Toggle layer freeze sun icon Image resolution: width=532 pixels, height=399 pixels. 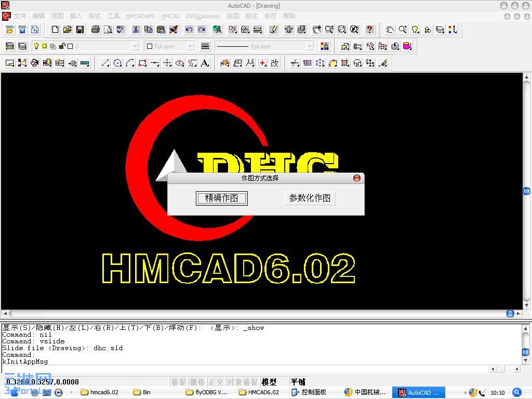45,46
